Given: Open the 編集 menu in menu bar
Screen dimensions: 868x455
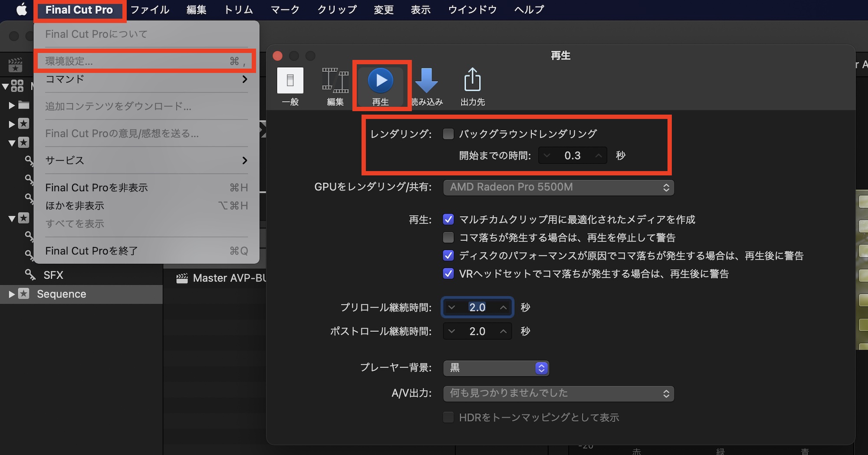Looking at the screenshot, I should point(196,10).
